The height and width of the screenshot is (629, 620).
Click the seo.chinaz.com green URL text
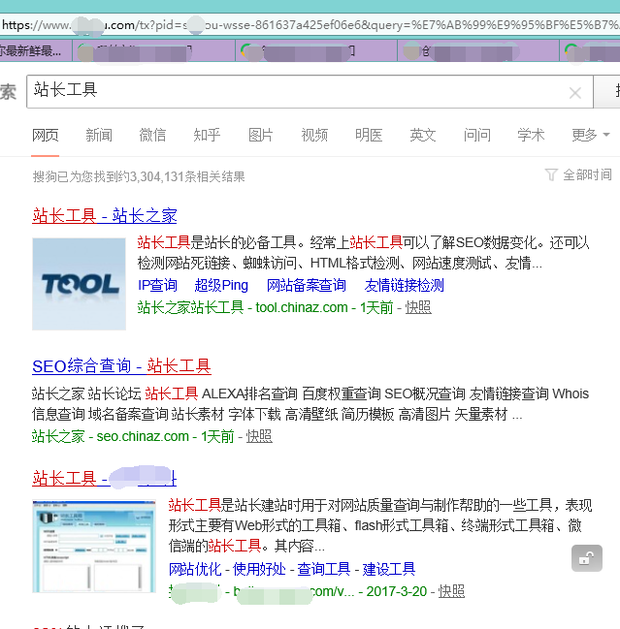click(142, 436)
